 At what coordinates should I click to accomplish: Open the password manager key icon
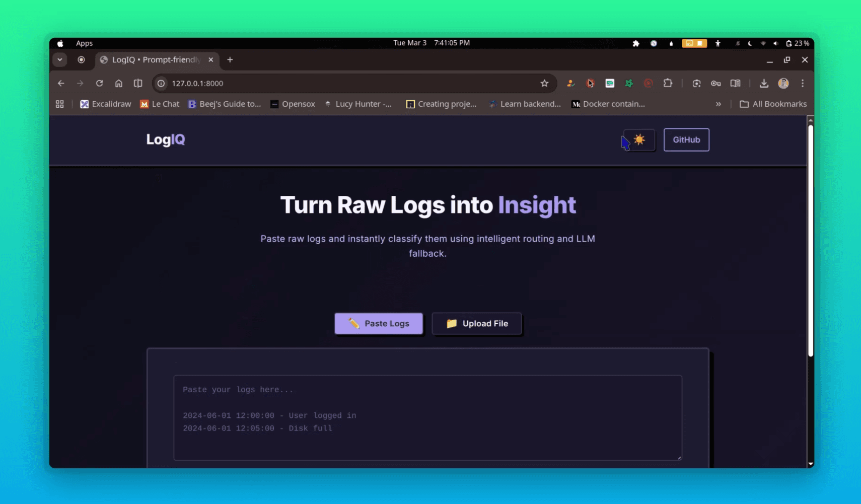(715, 84)
